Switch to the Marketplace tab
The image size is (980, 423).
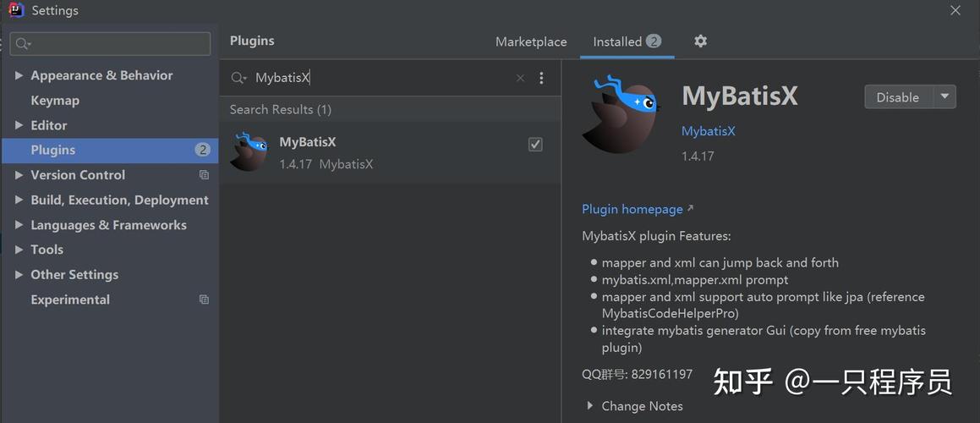pyautogui.click(x=531, y=42)
